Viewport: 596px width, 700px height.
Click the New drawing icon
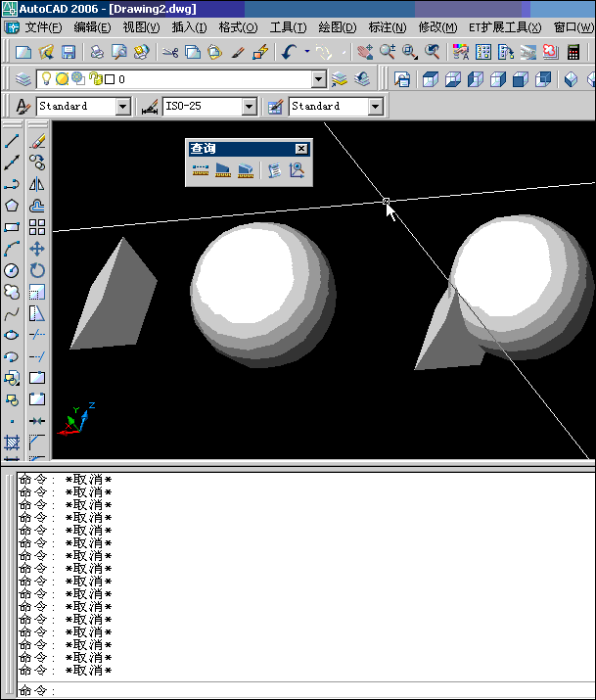click(23, 52)
